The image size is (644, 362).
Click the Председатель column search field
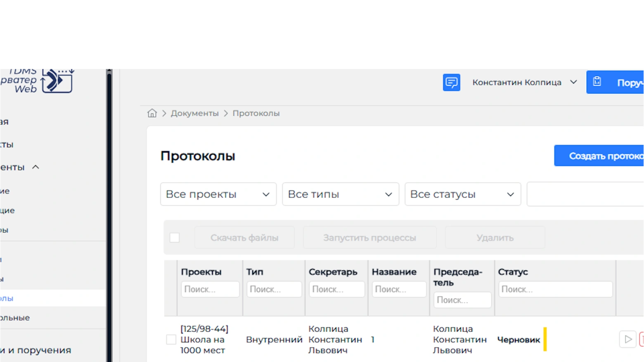coord(462,300)
